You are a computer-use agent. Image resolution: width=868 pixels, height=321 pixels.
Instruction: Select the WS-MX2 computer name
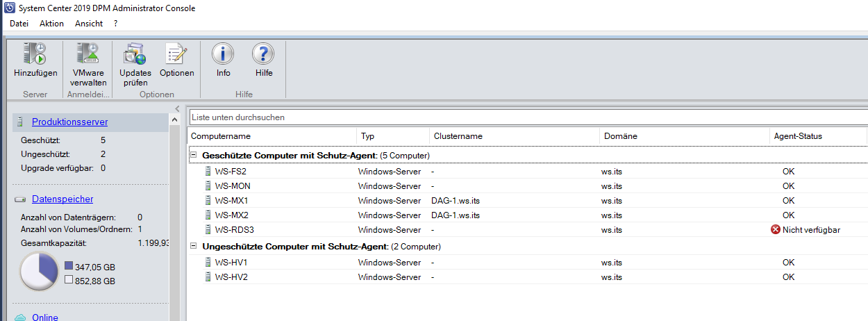(x=231, y=215)
